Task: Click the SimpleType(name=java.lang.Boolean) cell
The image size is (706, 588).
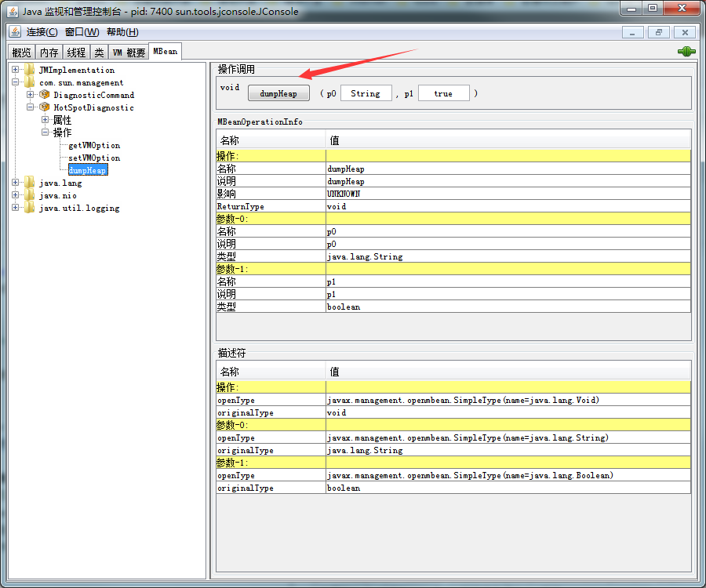Action: 508,476
